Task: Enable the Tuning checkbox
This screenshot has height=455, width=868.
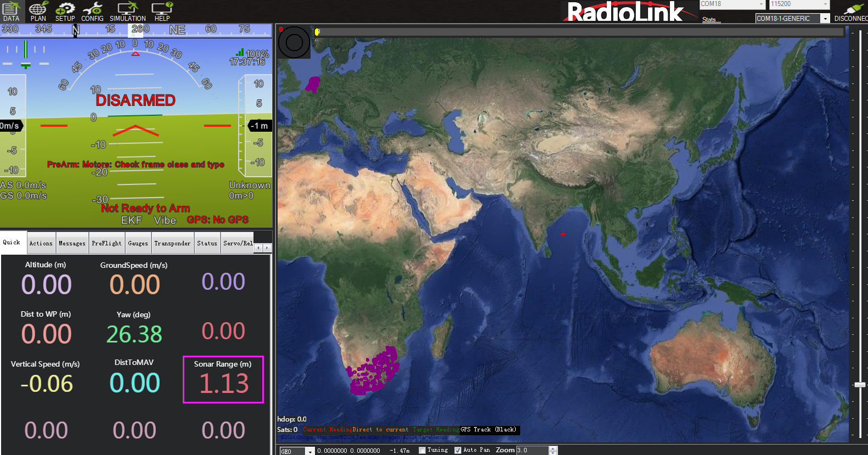Action: click(x=422, y=450)
